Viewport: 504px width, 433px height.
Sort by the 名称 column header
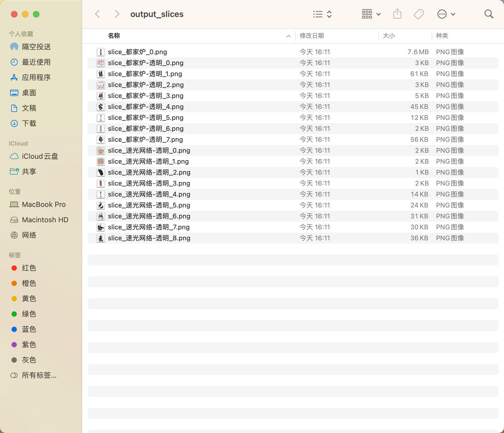tap(114, 36)
